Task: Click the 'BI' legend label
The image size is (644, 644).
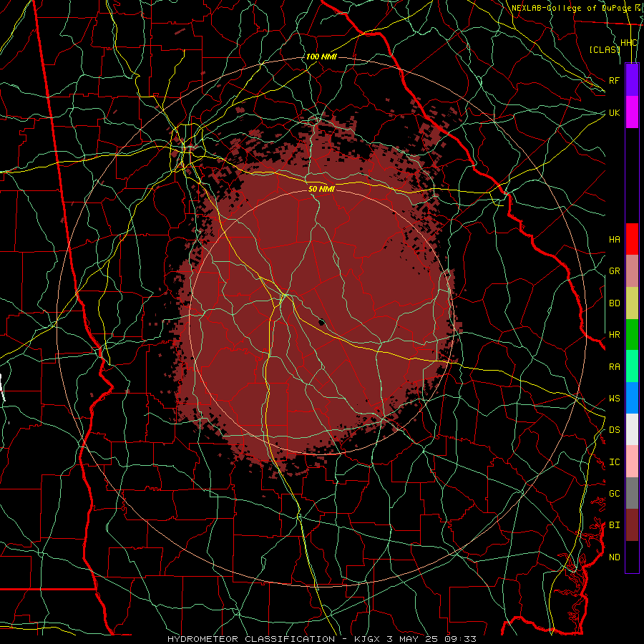Action: [x=615, y=525]
